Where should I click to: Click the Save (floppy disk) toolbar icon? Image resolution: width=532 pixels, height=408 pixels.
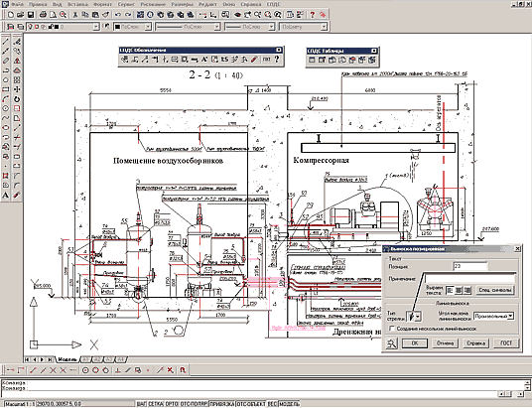pyautogui.click(x=31, y=15)
